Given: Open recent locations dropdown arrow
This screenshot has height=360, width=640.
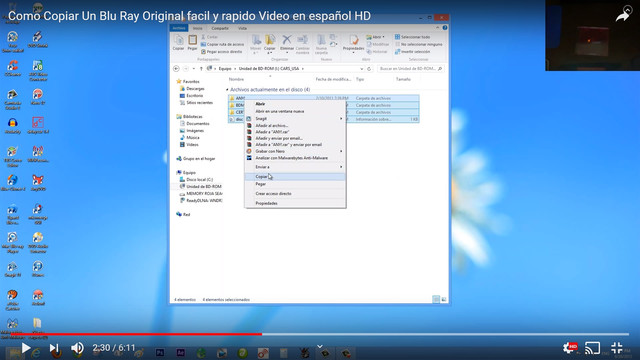Looking at the screenshot, I should (x=193, y=69).
